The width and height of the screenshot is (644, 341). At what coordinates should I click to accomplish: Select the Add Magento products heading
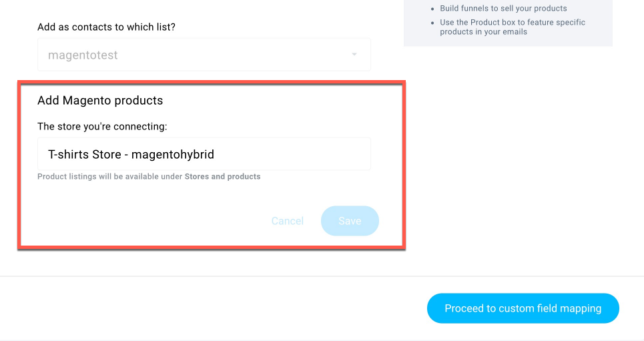click(x=100, y=100)
